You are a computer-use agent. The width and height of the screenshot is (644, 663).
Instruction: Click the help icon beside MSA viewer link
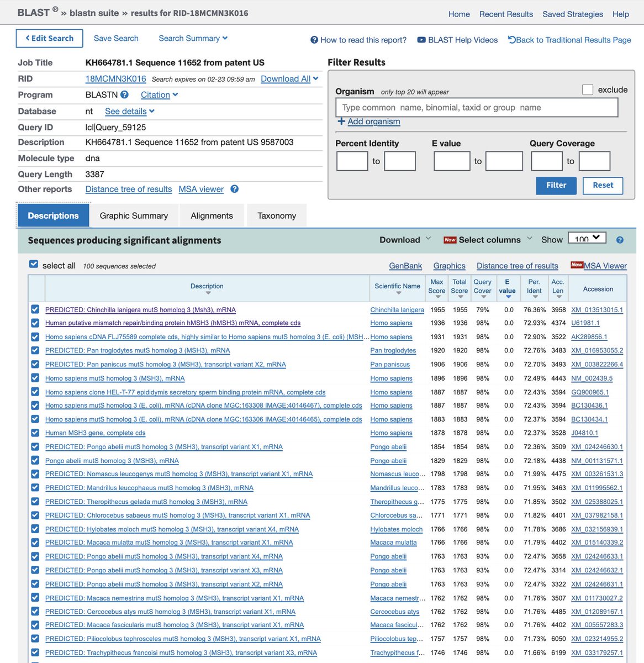coord(234,189)
